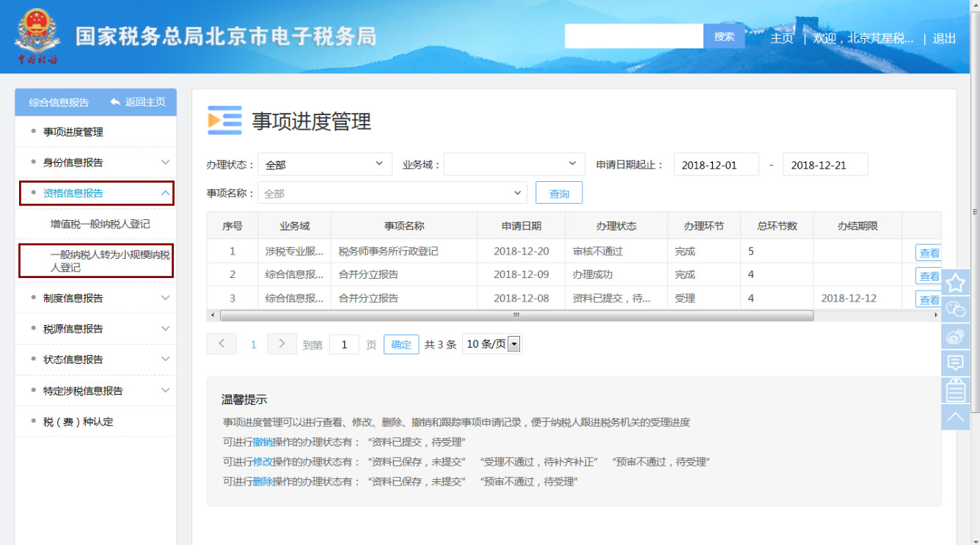Click the table horizontal scrollbar thumb
Image resolution: width=980 pixels, height=545 pixels.
click(516, 315)
